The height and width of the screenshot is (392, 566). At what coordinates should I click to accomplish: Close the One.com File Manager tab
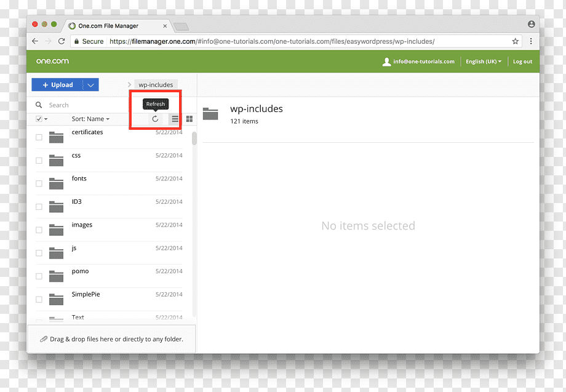click(165, 26)
